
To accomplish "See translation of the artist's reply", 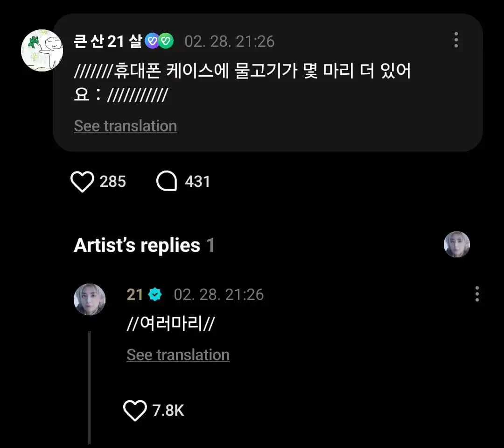I will point(178,355).
